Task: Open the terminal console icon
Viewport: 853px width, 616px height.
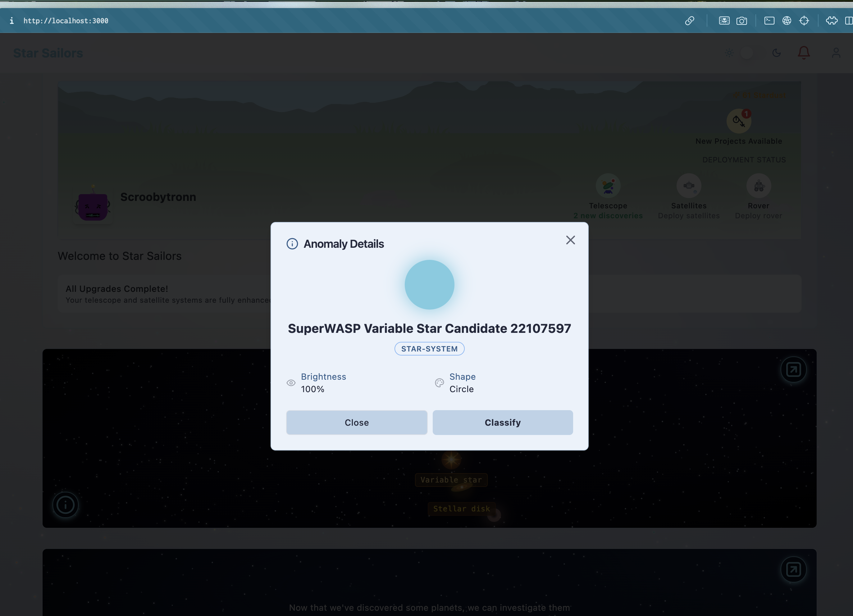Action: point(769,21)
